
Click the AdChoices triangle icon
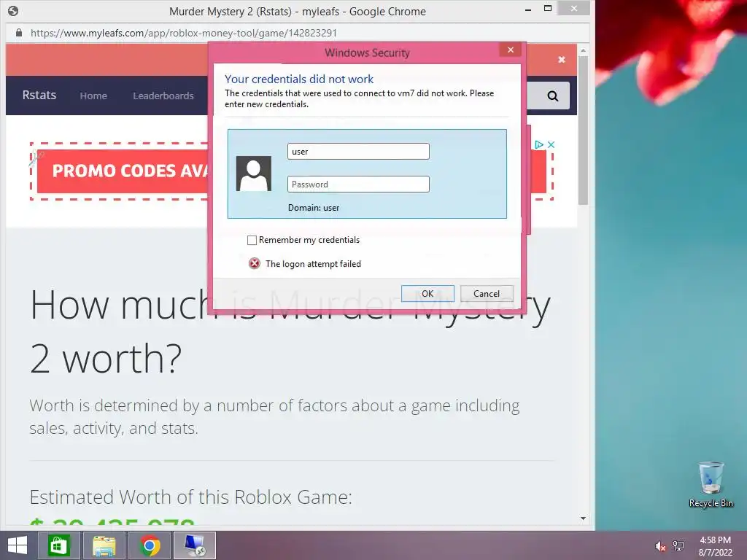pos(539,144)
